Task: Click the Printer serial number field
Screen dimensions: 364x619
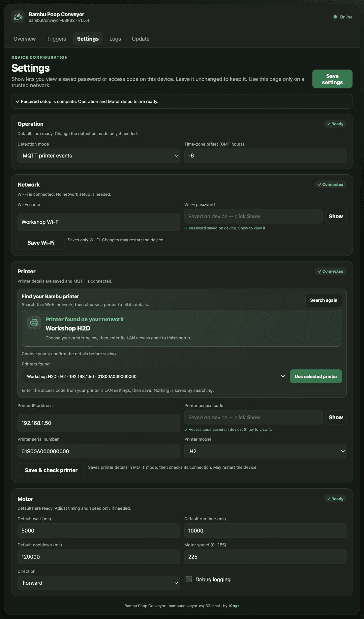Action: (99, 451)
